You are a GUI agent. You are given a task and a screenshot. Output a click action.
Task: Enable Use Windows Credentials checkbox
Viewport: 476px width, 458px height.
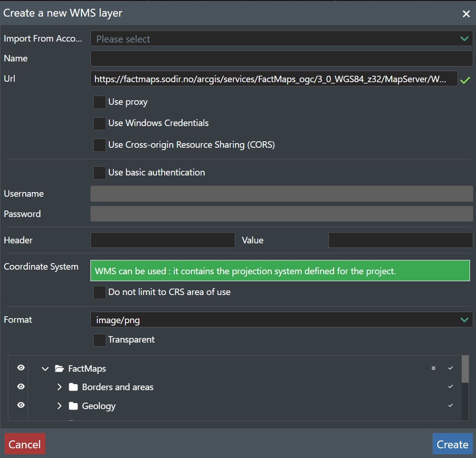pyautogui.click(x=99, y=123)
